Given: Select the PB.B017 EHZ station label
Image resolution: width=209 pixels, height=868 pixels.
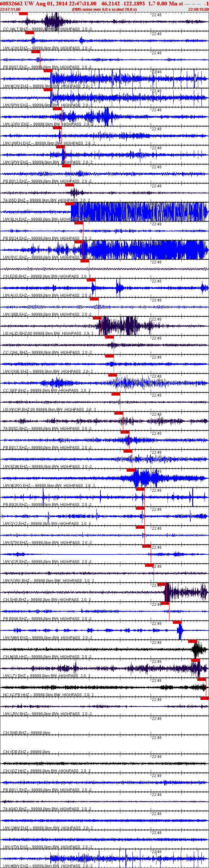Looking at the screenshot, I should [x=47, y=448].
